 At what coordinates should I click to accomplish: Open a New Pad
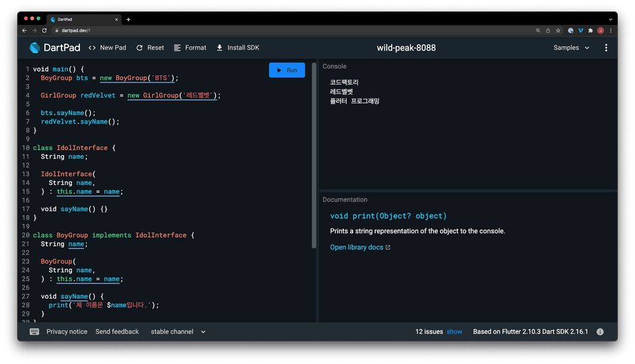[107, 48]
